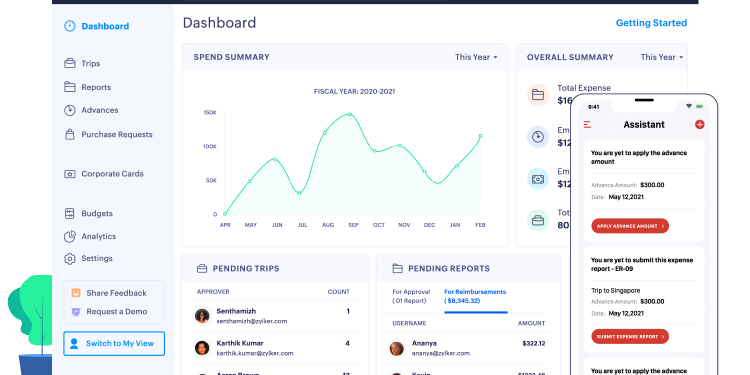Image resolution: width=750 pixels, height=375 pixels.
Task: Tap Submit Expense Report button
Action: [630, 336]
